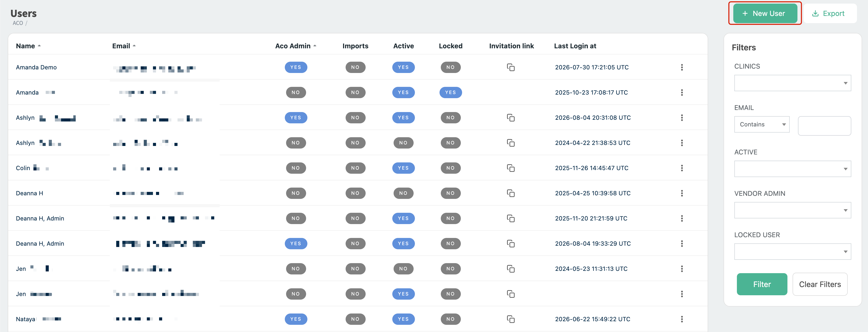Copy invitation link for Amanda Demo
The height and width of the screenshot is (332, 868).
pos(511,68)
